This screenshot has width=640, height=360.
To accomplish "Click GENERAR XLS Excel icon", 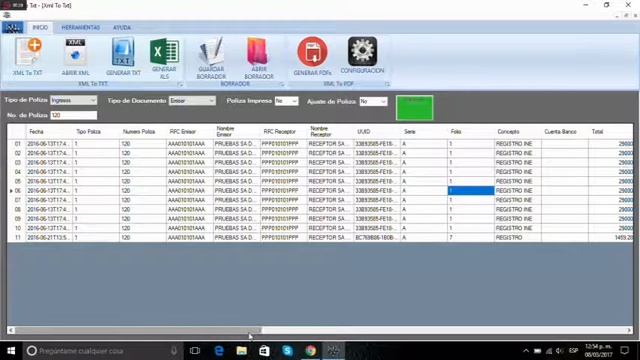I will 164,58.
